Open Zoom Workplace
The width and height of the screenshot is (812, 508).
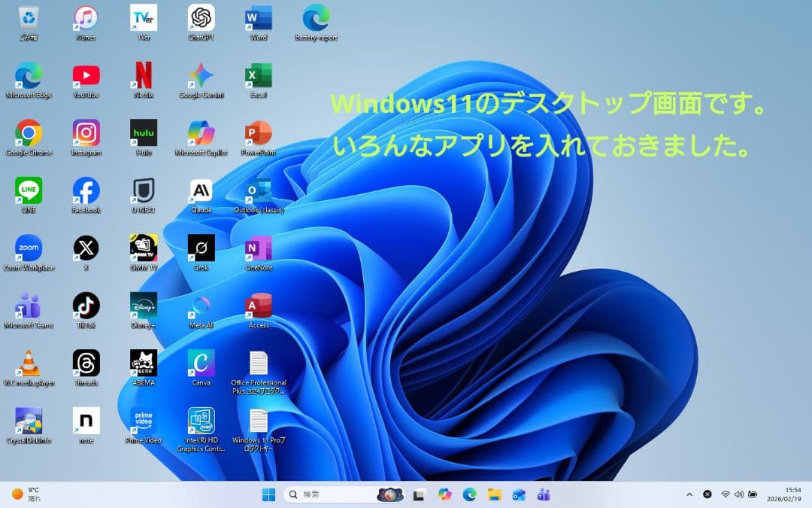29,248
